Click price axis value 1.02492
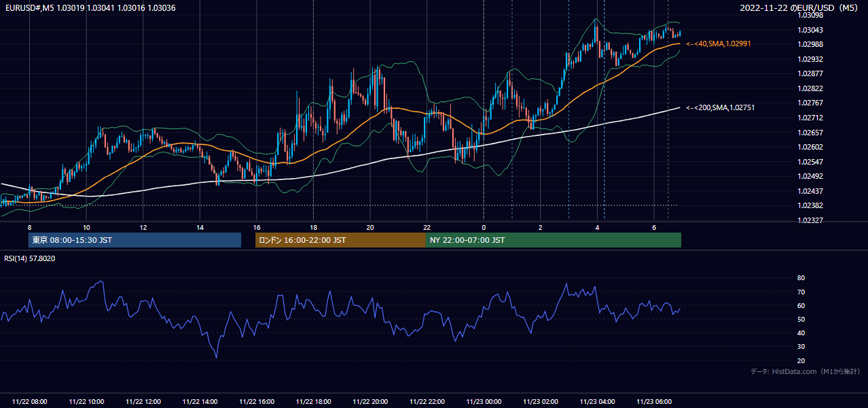868x408 pixels. click(811, 176)
